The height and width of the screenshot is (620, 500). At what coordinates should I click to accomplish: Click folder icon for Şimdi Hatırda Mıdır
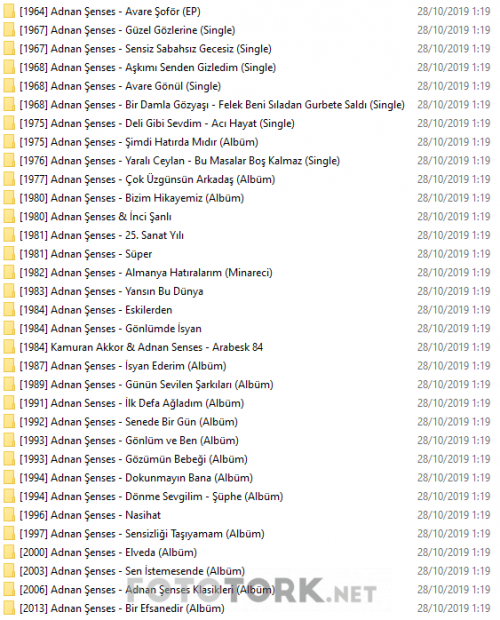tap(9, 142)
